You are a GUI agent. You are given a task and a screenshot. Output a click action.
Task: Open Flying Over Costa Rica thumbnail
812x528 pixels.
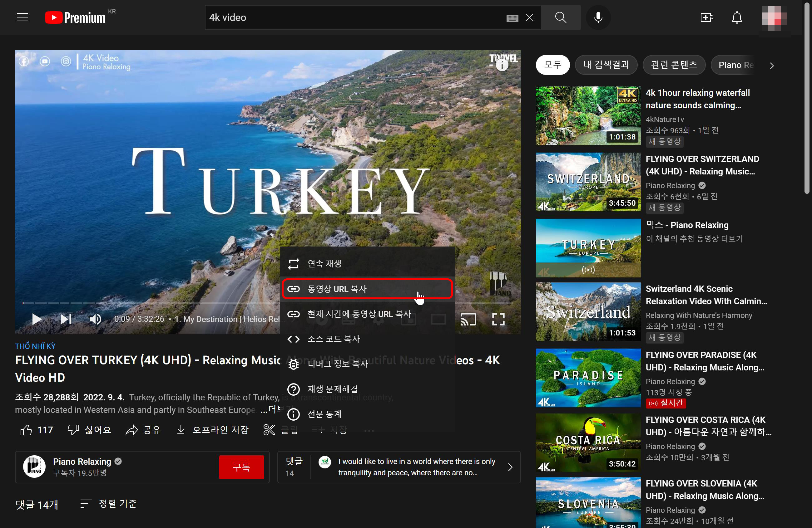pos(588,443)
